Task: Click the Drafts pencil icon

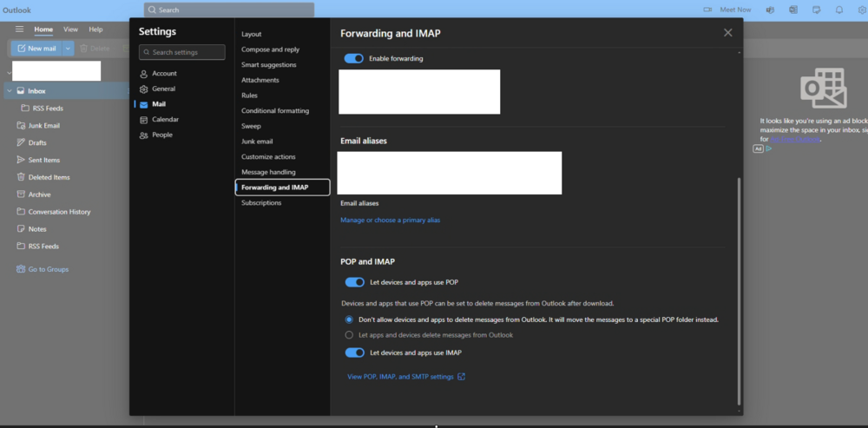Action: [x=21, y=143]
